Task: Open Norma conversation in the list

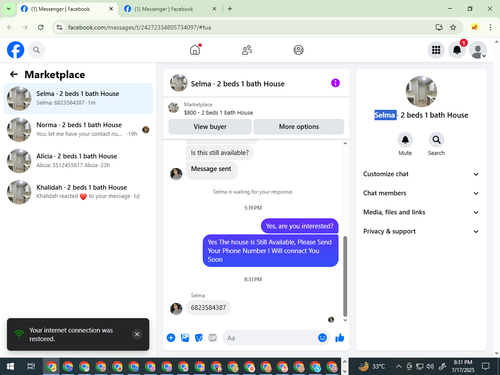Action: (x=78, y=130)
